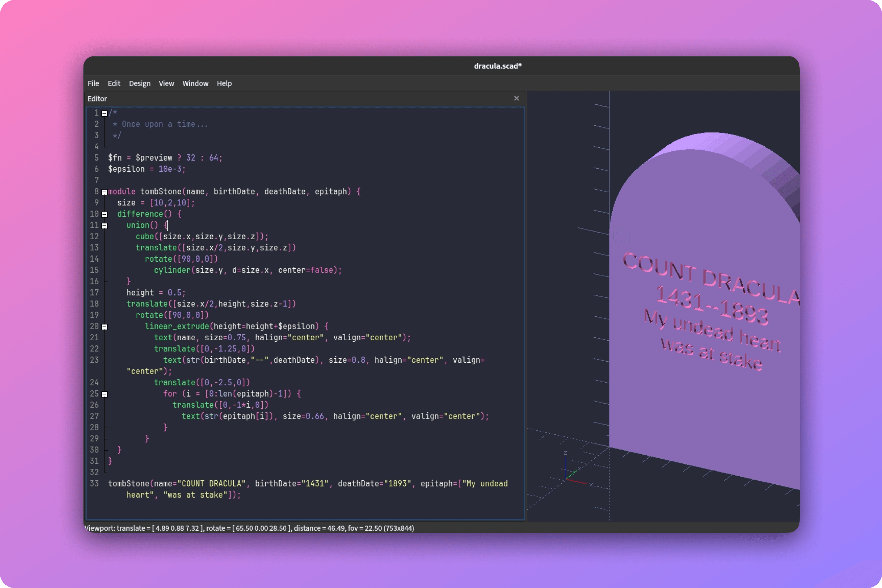Click line number 15 in the editor gutter

click(x=94, y=270)
